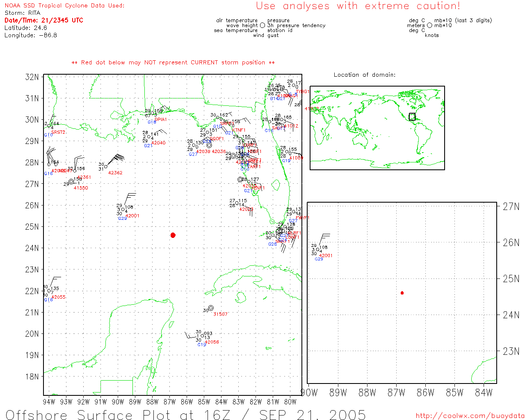Select the black domain box on the world map
Image resolution: width=525 pixels, height=420 pixels.
412,117
